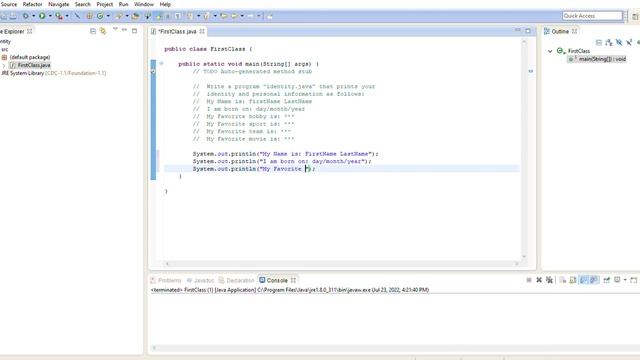The height and width of the screenshot is (360, 640).
Task: Click the Previous Annotation toolbar icon
Action: click(206, 16)
